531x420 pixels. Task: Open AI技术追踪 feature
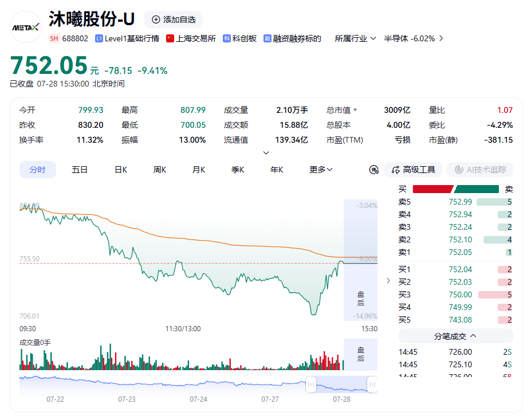(x=480, y=170)
